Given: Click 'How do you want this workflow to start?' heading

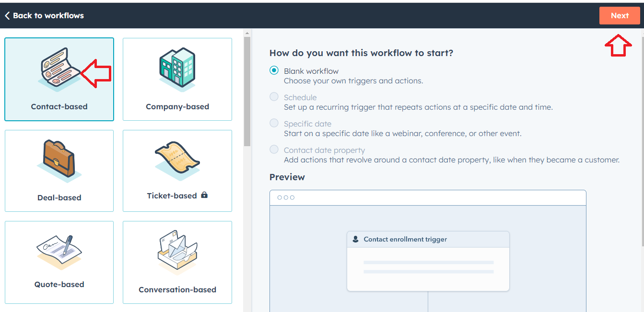Looking at the screenshot, I should pyautogui.click(x=361, y=53).
